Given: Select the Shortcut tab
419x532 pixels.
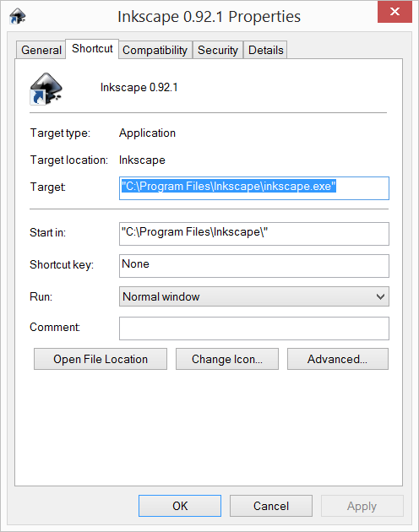Looking at the screenshot, I should coord(92,48).
